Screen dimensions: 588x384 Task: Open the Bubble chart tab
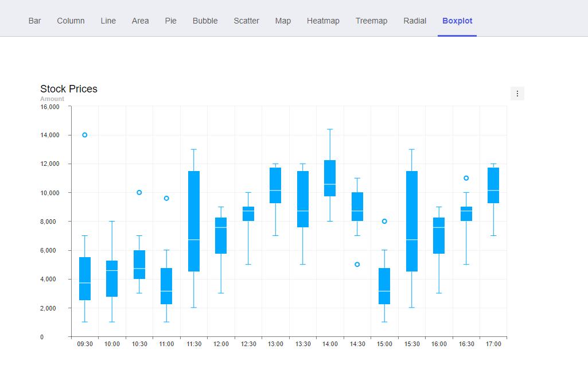click(205, 21)
